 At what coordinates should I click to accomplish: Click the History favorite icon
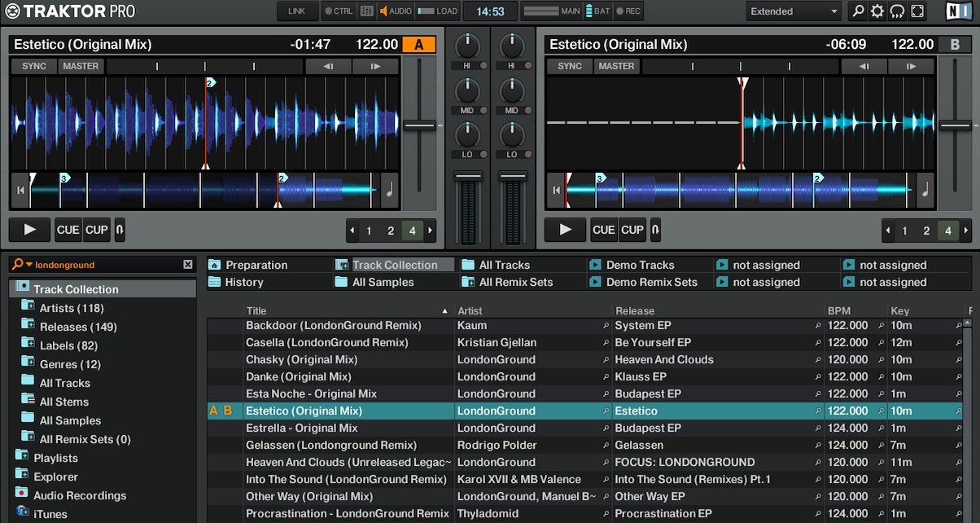click(x=214, y=282)
